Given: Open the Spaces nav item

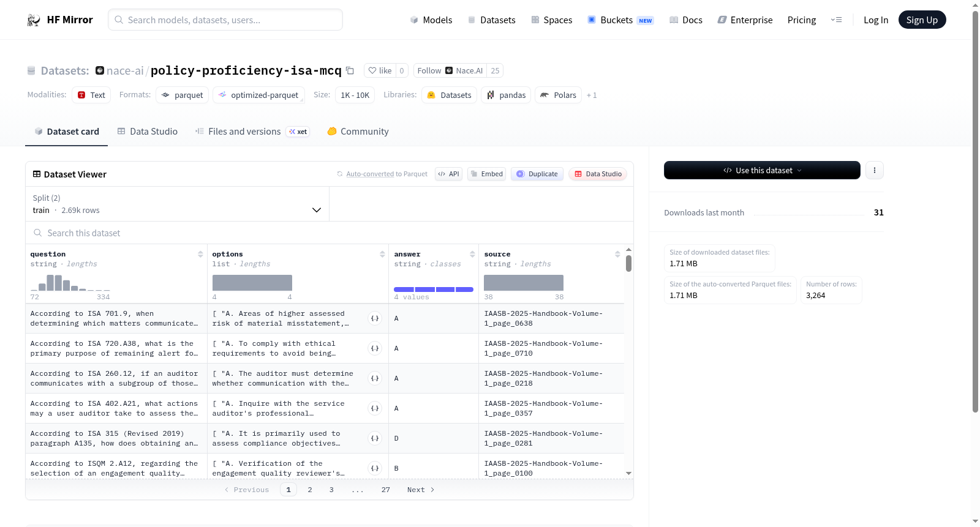Looking at the screenshot, I should [x=552, y=20].
